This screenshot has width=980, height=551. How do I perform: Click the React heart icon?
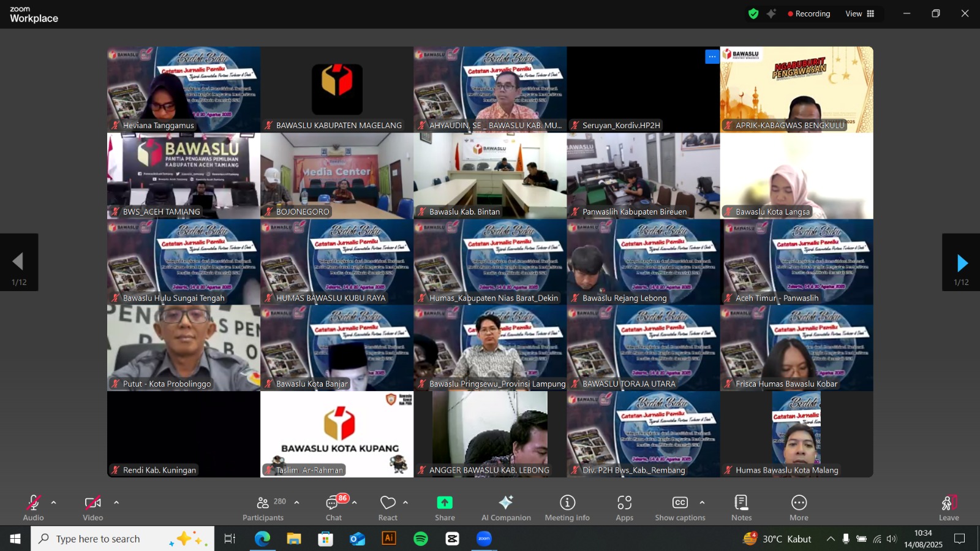pyautogui.click(x=388, y=508)
